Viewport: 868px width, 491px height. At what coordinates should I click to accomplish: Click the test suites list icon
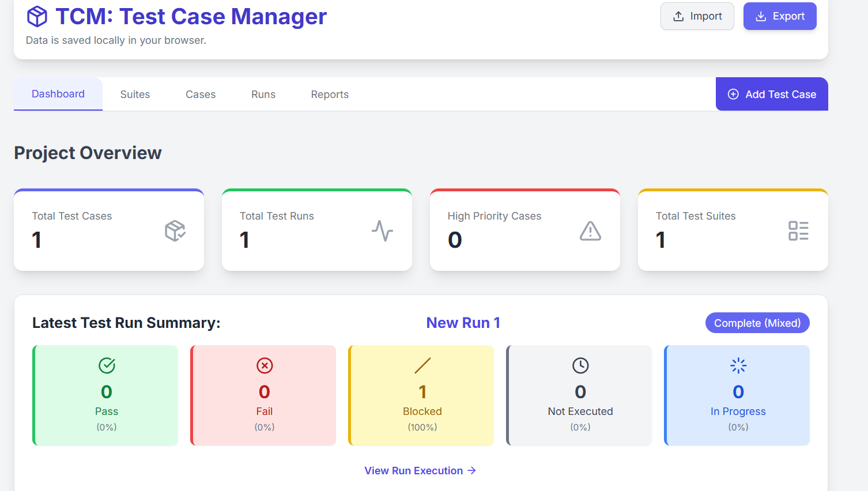tap(798, 230)
